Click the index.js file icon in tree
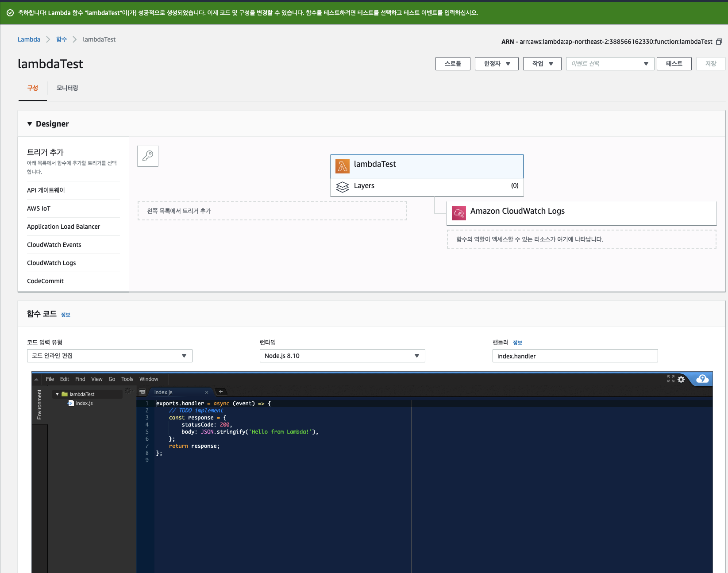Viewport: 728px width, 573px height. pyautogui.click(x=70, y=403)
